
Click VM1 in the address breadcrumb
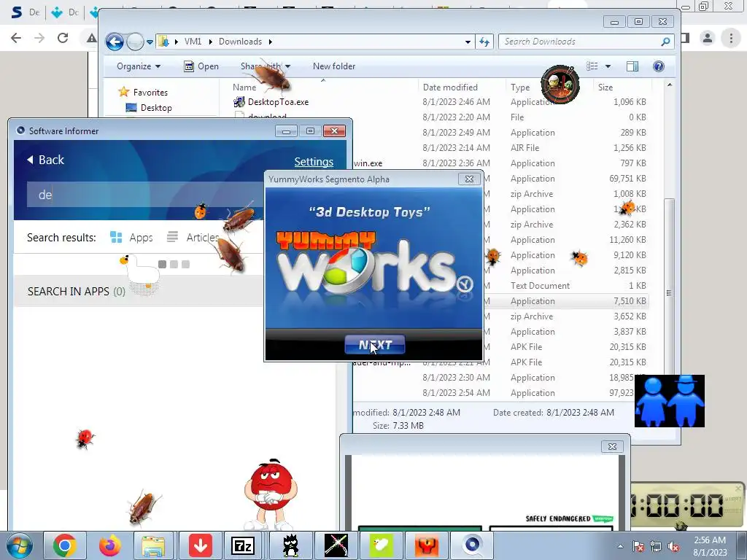193,42
